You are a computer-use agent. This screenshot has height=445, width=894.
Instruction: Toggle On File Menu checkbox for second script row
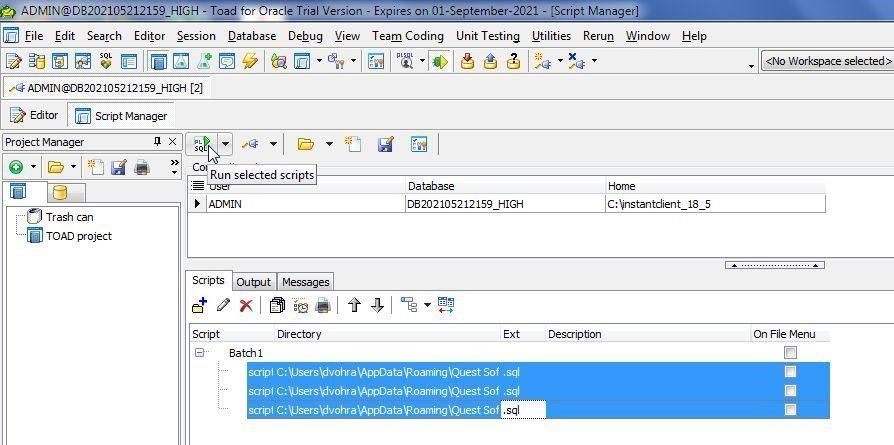790,391
